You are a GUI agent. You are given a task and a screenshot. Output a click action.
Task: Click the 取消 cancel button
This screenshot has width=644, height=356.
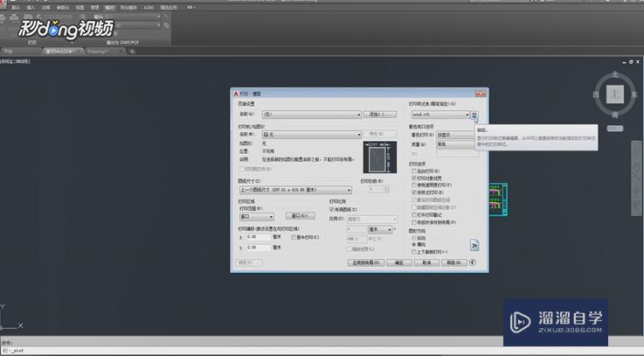click(426, 262)
